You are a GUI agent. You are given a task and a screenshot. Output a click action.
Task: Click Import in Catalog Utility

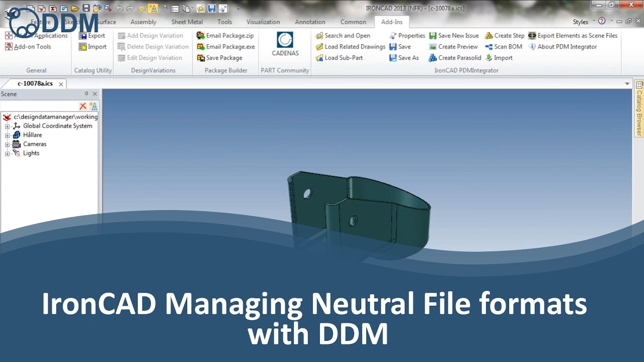(x=93, y=47)
